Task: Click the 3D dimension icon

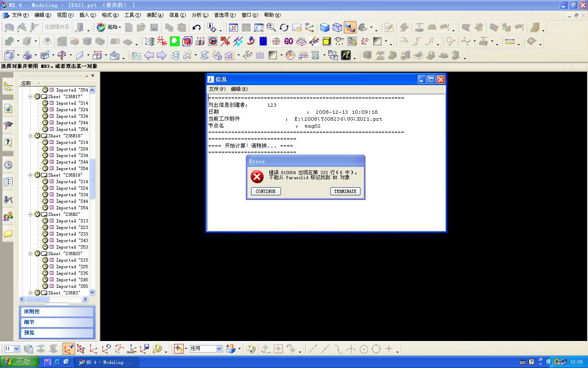Action: click(x=225, y=41)
